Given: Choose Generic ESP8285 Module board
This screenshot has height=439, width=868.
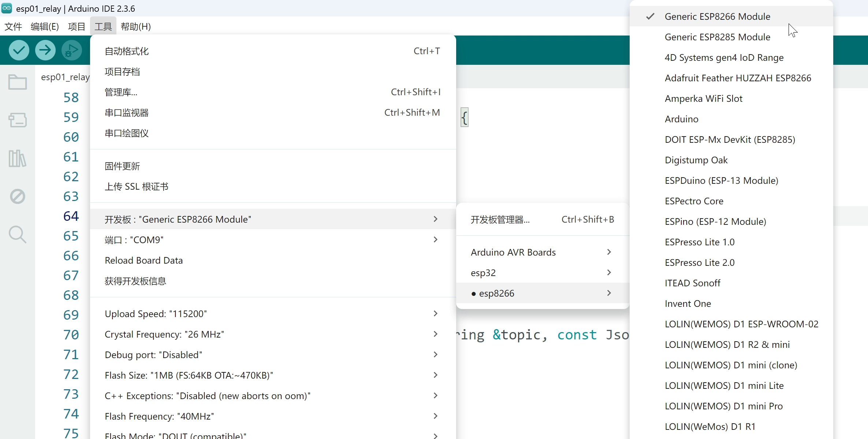Looking at the screenshot, I should coord(731,37).
